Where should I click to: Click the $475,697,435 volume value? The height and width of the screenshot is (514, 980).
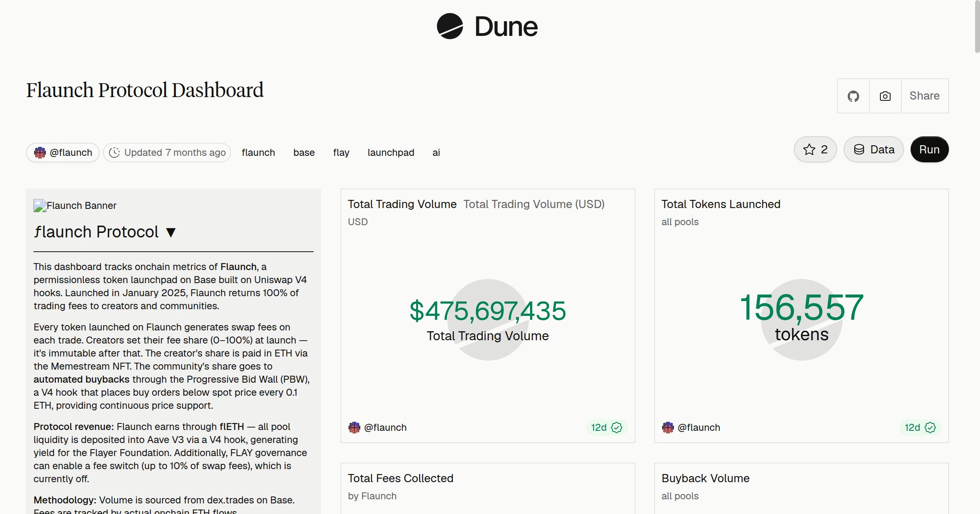(488, 311)
